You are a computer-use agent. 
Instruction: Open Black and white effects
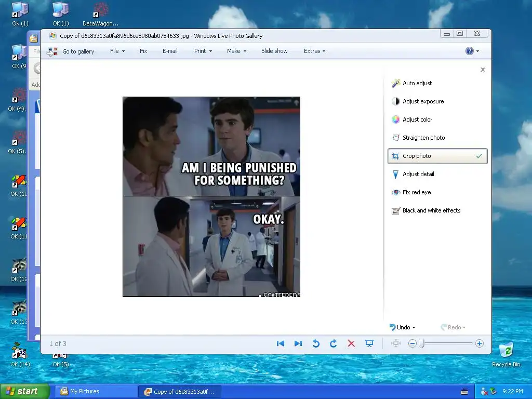click(426, 210)
